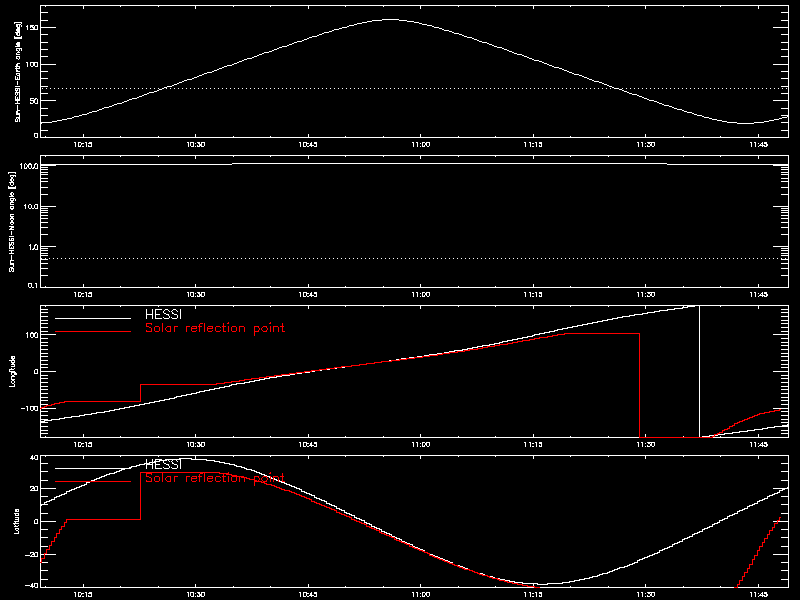Click red legend line sample in Longitude plot
The height and width of the screenshot is (600, 800).
pyautogui.click(x=93, y=332)
